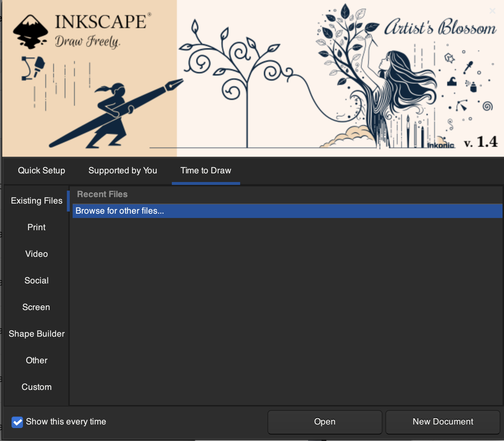Click the faint close X on the banner
The image size is (504, 441).
492,11
